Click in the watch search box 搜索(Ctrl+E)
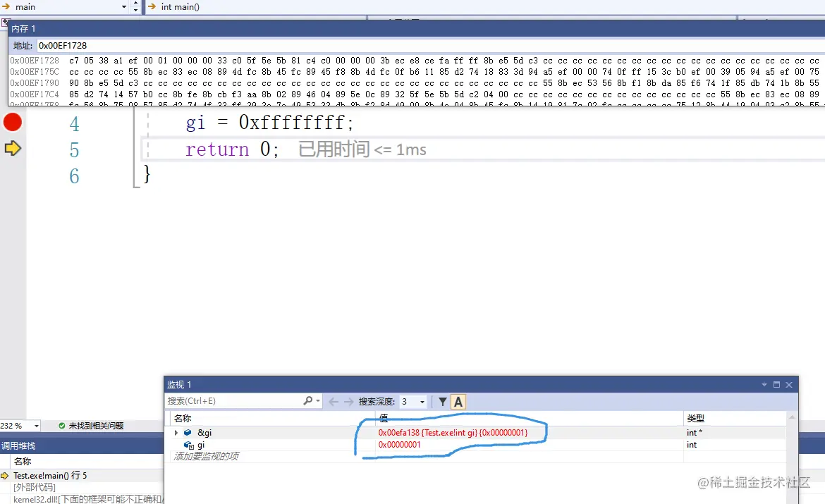The image size is (825, 504). [233, 401]
